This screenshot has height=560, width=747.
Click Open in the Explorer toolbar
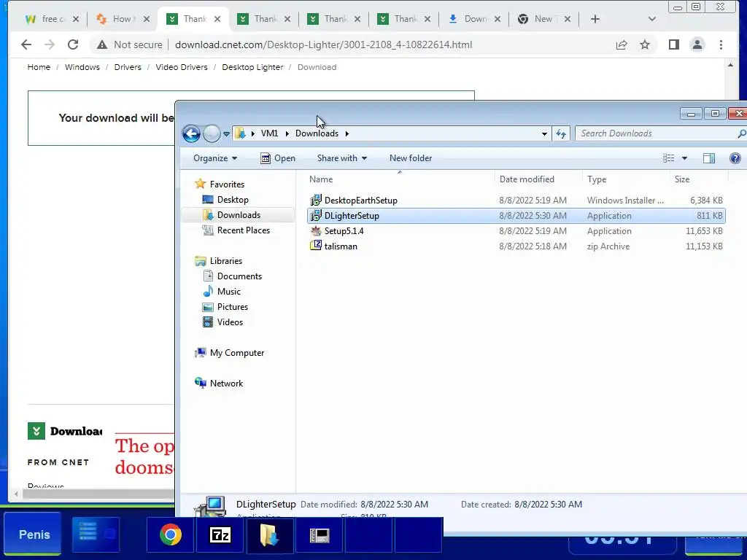pos(278,158)
